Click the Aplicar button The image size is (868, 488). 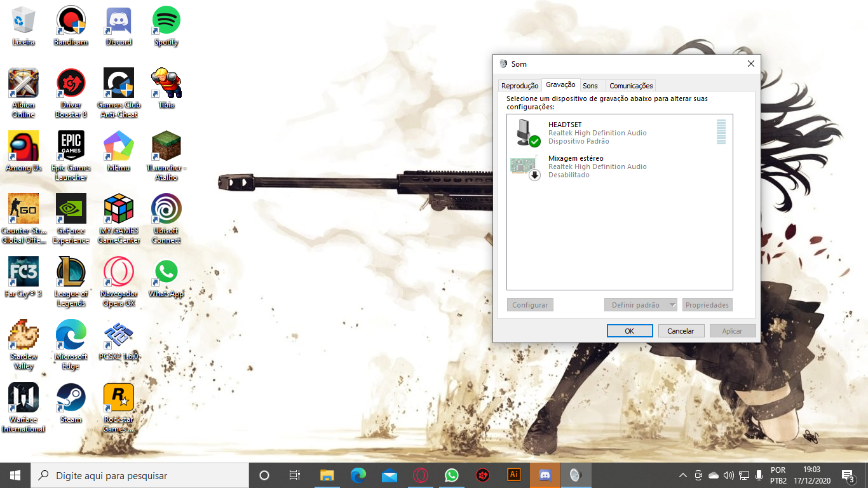click(732, 331)
